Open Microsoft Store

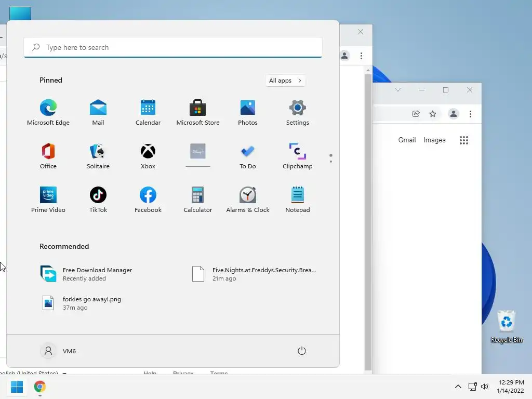point(198,113)
